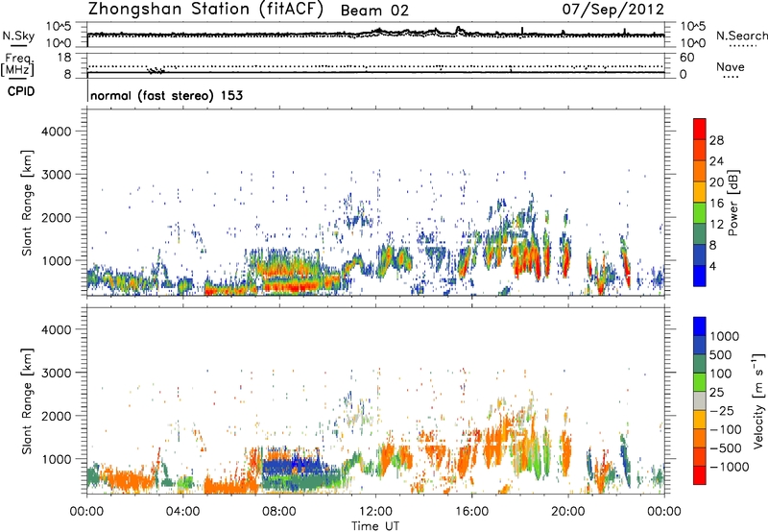The width and height of the screenshot is (768, 532).
Task: Click the "60" tick on Nave axis
Action: tap(686, 58)
